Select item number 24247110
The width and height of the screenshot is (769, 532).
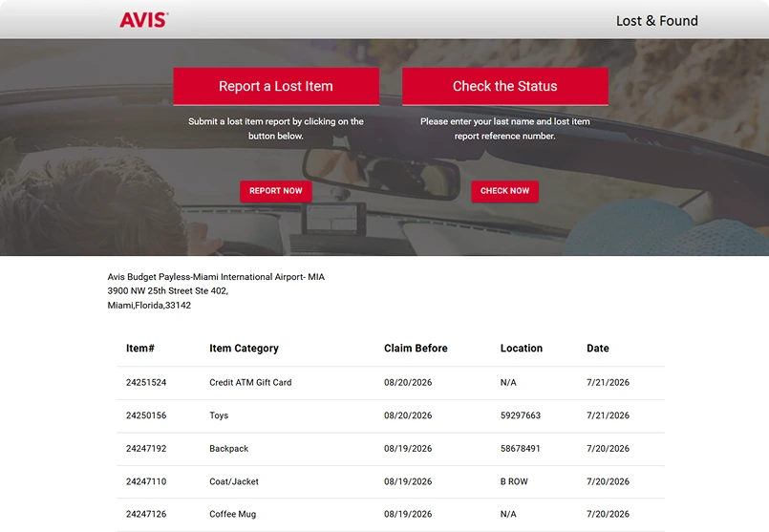(x=146, y=481)
